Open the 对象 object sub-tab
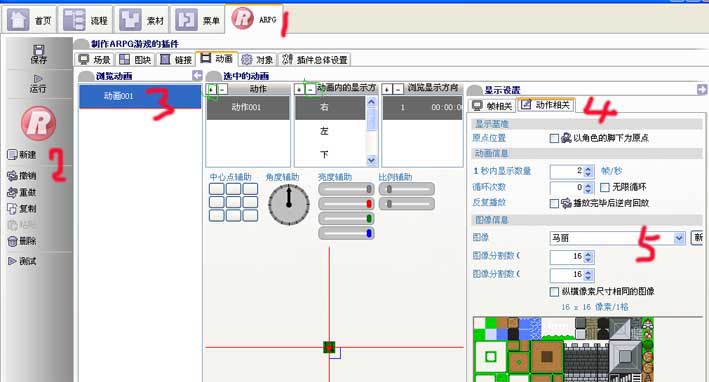The height and width of the screenshot is (382, 709). point(257,60)
